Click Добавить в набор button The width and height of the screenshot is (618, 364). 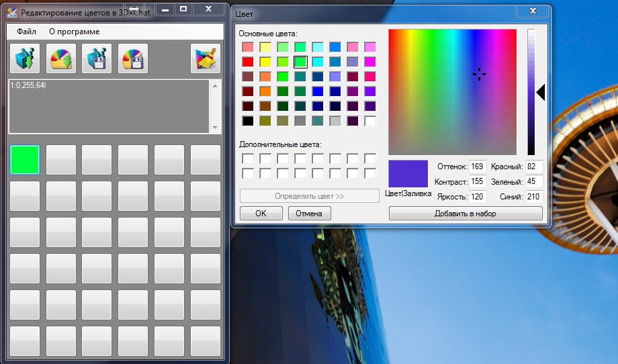click(466, 214)
